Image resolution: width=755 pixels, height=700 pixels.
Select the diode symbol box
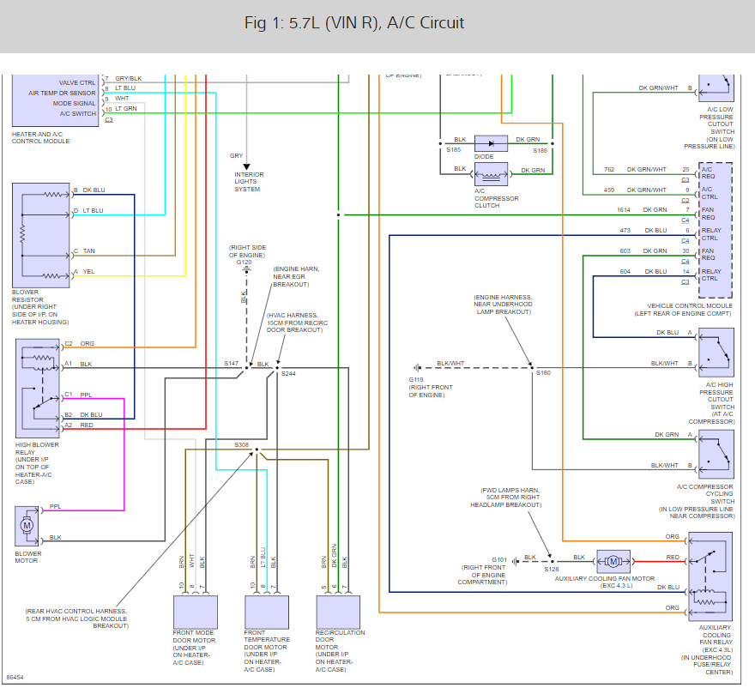(491, 143)
